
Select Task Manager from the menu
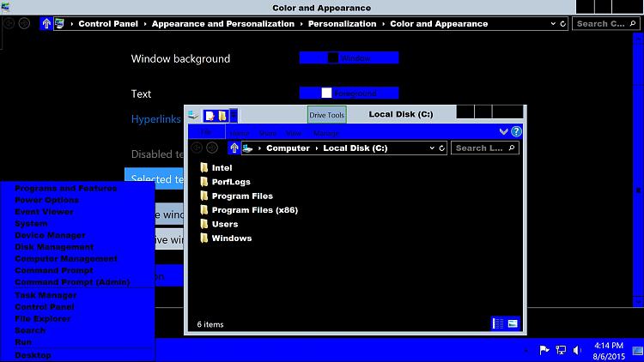click(x=46, y=295)
